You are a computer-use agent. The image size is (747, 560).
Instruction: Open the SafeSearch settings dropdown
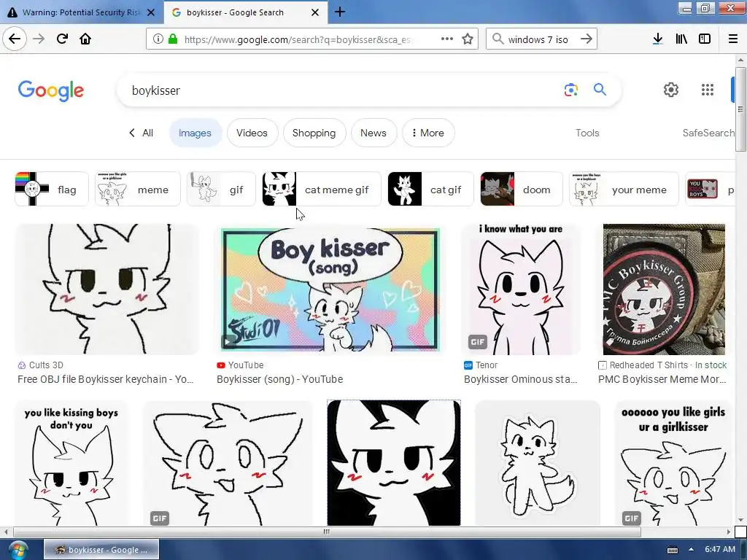pos(708,133)
